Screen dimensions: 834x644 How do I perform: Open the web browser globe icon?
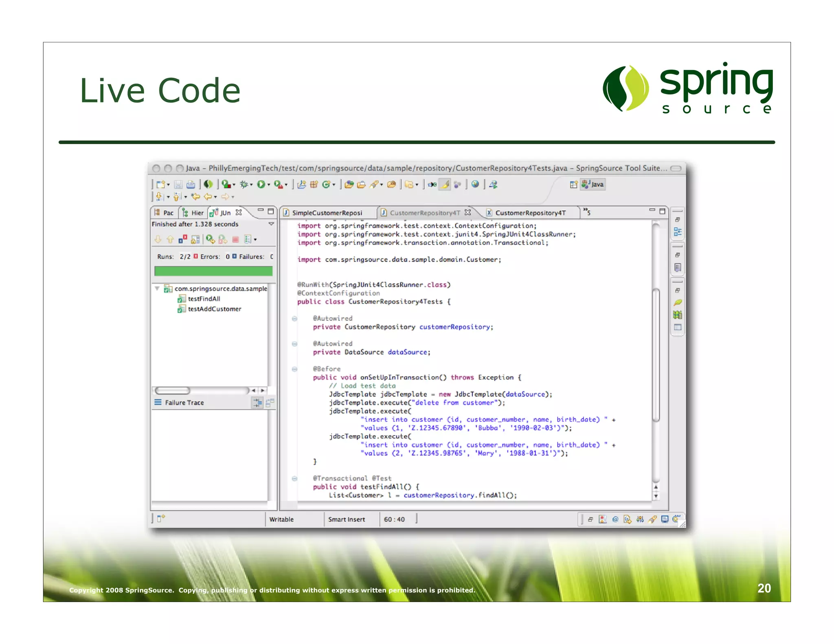tap(475, 184)
